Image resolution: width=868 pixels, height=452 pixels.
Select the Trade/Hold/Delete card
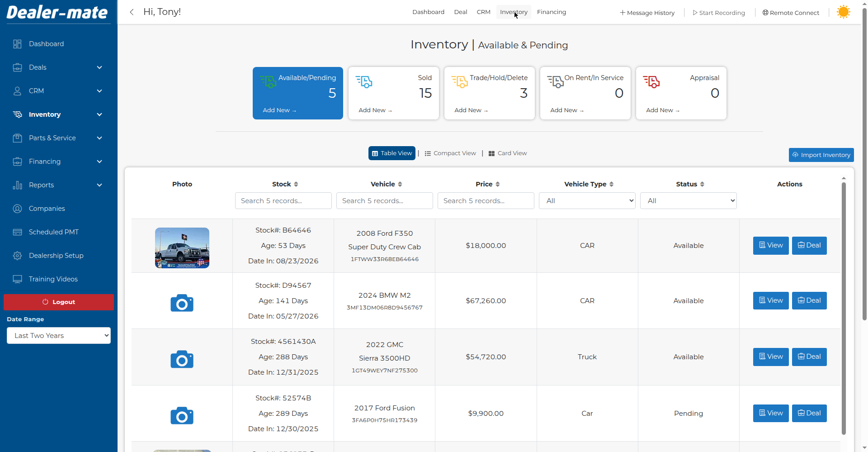point(490,93)
